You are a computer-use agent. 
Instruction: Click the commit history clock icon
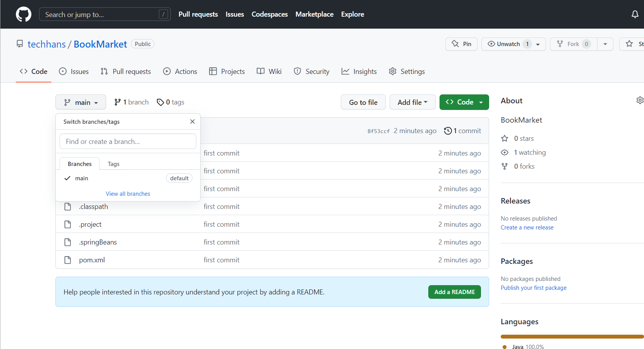(448, 131)
